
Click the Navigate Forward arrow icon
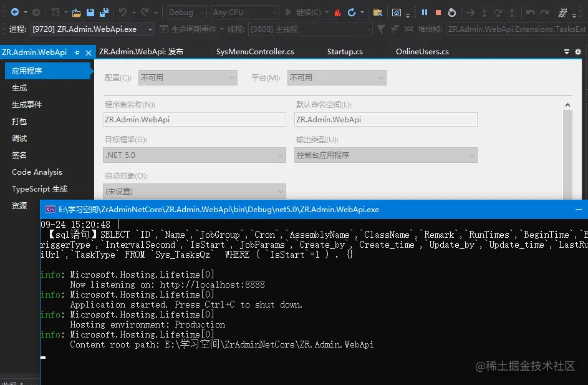click(36, 12)
